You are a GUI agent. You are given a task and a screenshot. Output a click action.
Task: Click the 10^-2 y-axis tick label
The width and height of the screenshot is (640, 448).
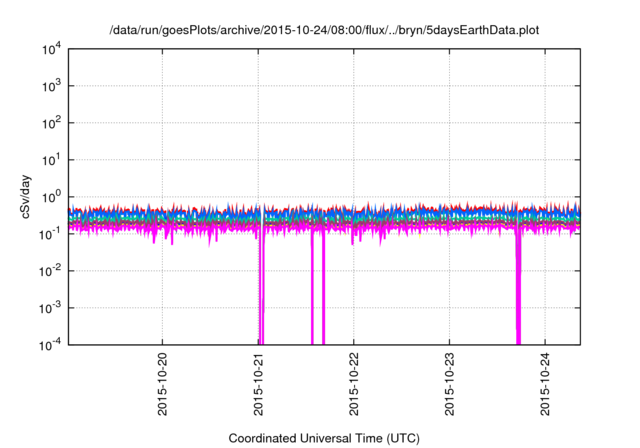click(51, 271)
